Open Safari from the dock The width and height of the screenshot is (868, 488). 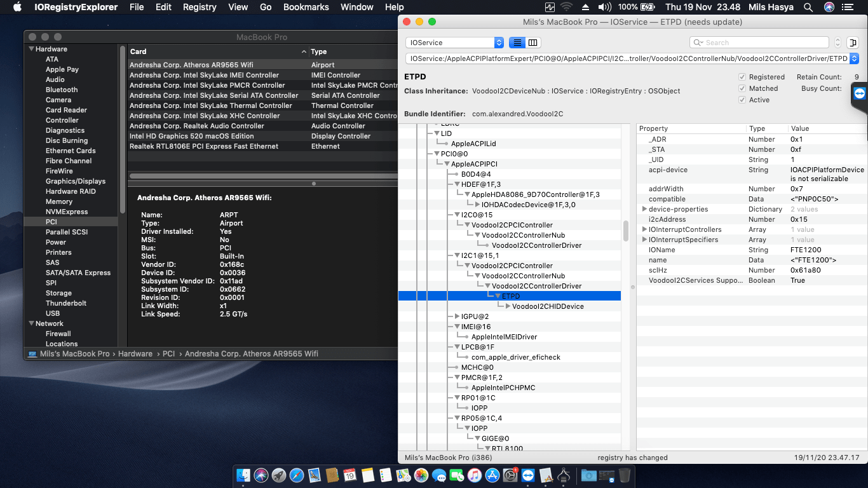297,475
